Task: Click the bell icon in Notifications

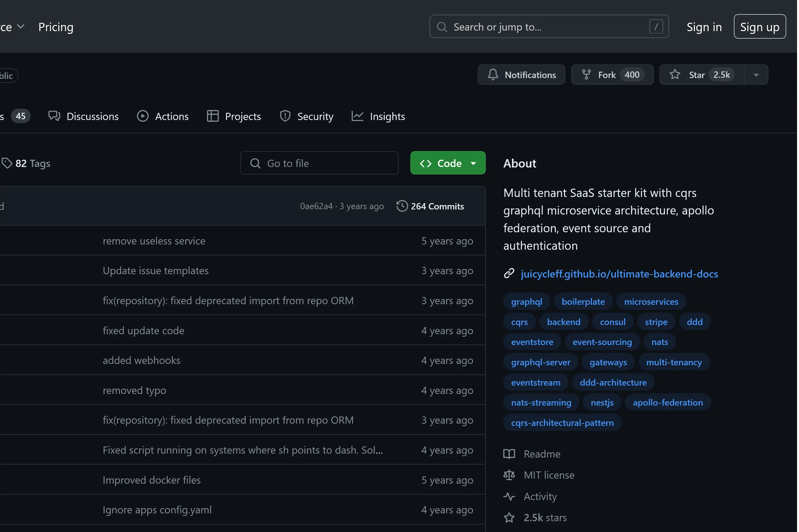Action: [x=493, y=75]
